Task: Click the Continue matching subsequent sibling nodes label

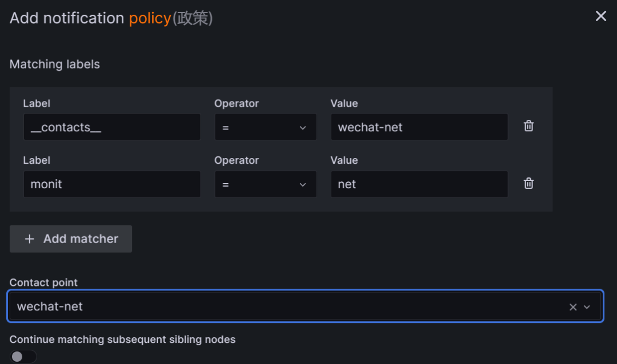Action: 122,339
